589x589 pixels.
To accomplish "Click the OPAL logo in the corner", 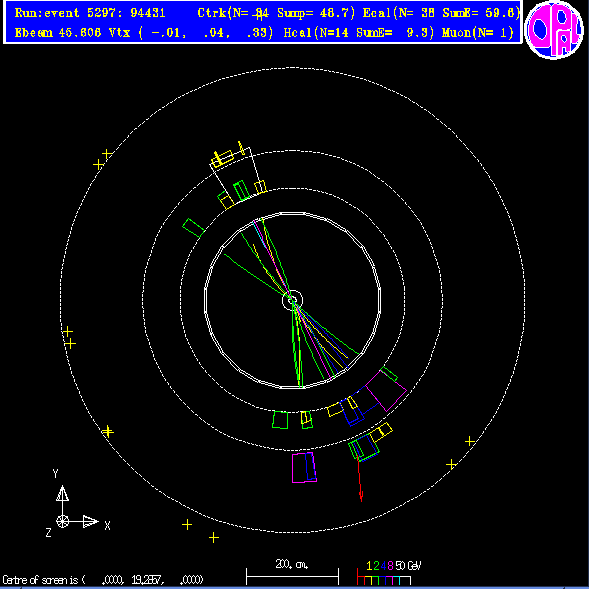I will click(554, 30).
